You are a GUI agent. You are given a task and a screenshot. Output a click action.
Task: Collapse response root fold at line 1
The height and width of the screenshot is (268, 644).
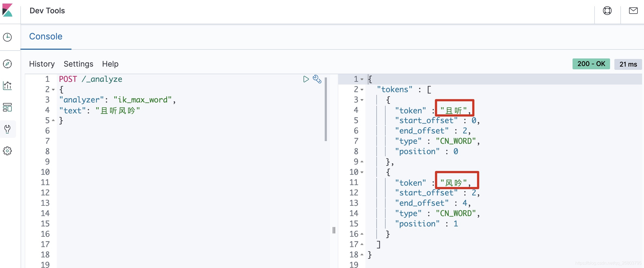coord(362,79)
